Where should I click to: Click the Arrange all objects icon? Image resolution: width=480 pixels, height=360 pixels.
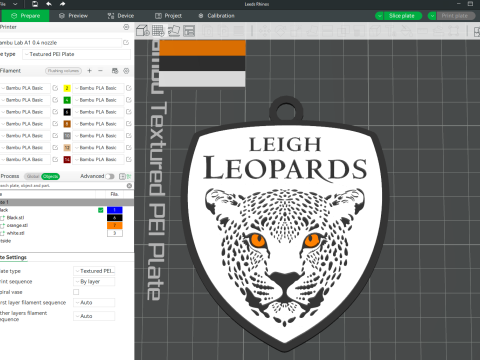189,31
